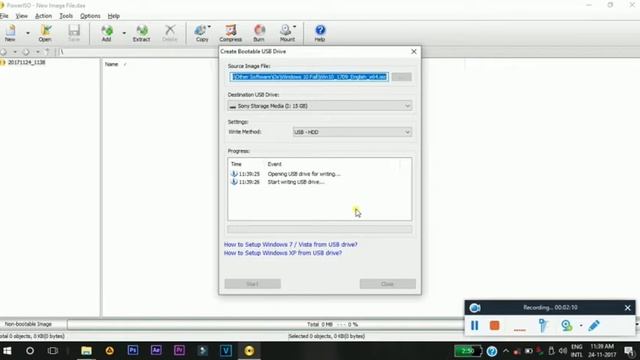The width and height of the screenshot is (640, 360).
Task: Open File Explorer from the taskbar
Action: point(86,351)
